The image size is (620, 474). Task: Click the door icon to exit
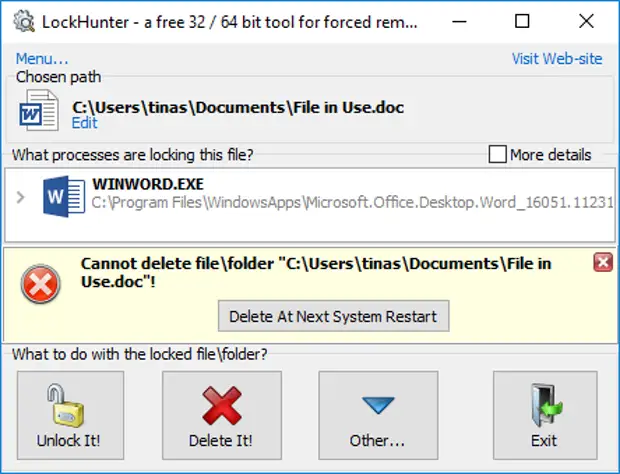point(545,406)
